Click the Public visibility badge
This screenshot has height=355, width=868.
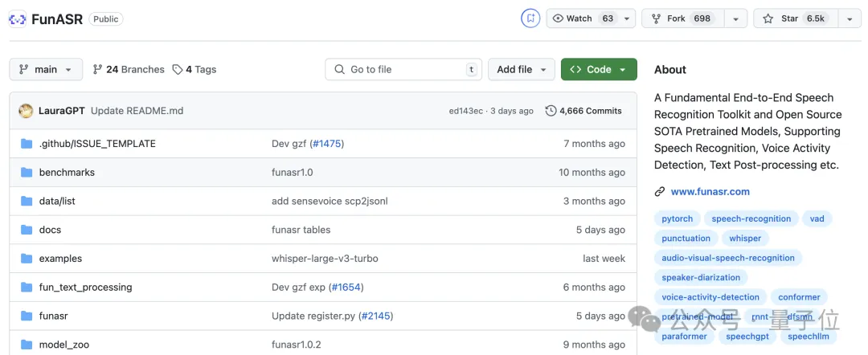coord(106,18)
